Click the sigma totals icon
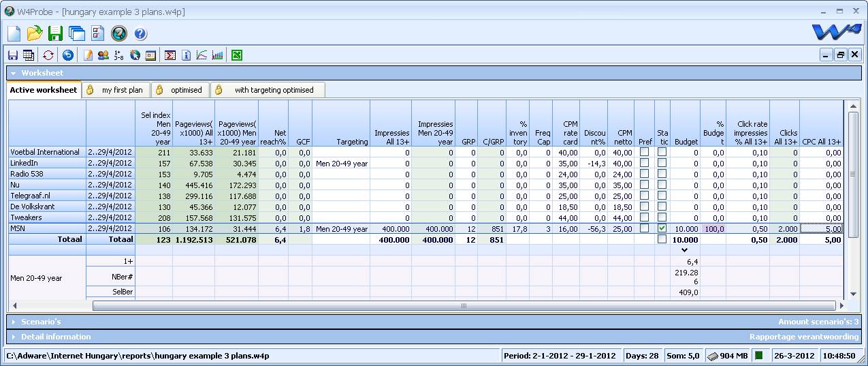 point(171,55)
